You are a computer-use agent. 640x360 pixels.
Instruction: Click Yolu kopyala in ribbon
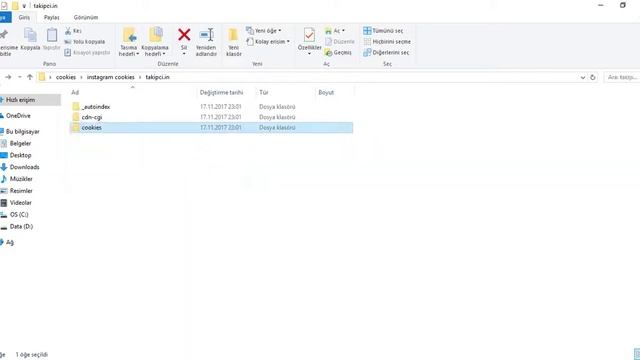tap(85, 42)
